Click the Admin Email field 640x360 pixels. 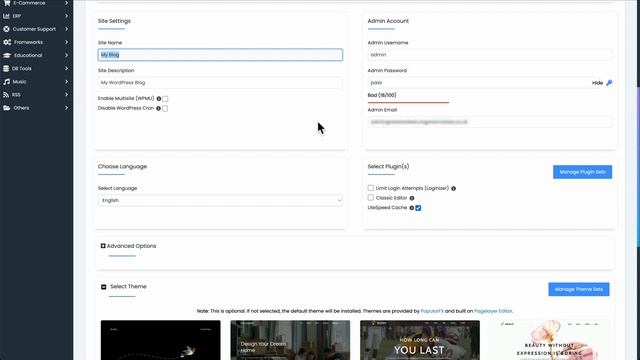pos(489,122)
